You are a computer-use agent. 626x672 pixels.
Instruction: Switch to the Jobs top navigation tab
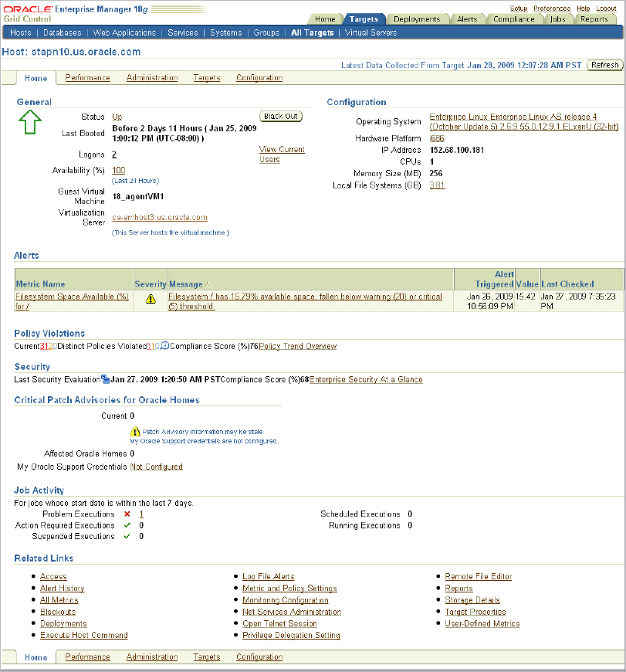pyautogui.click(x=557, y=19)
